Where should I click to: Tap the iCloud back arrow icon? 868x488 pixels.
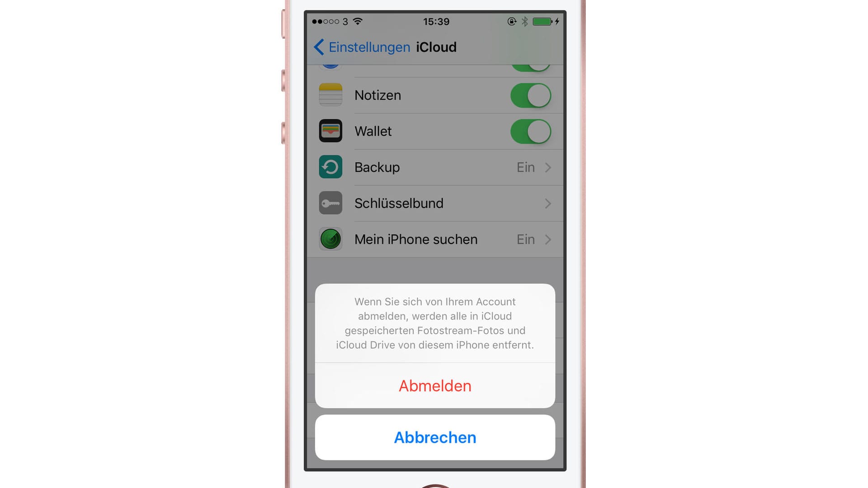click(316, 47)
